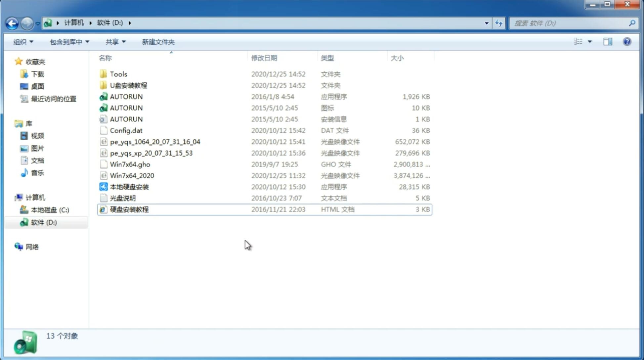Toggle details pane view layout
Viewport: 644px width, 360px height.
coord(608,41)
